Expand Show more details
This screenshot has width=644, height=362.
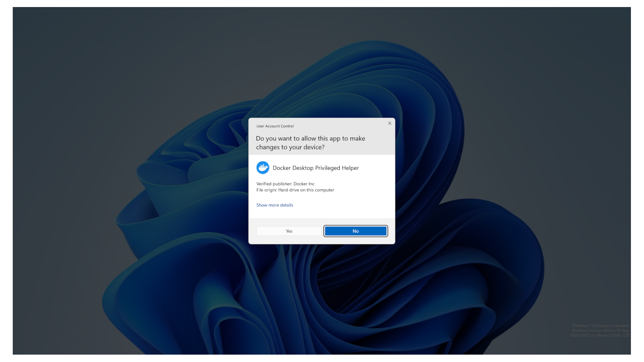click(275, 205)
